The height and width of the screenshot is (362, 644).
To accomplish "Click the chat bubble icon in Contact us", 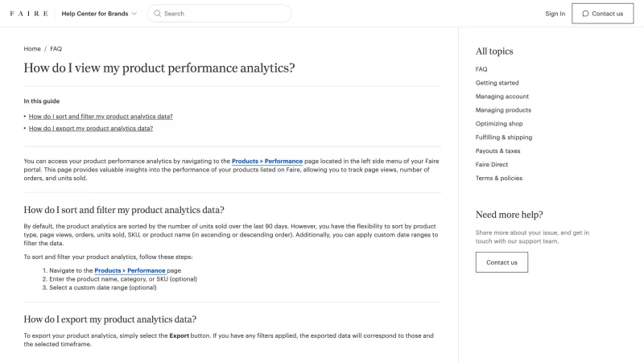I will pyautogui.click(x=585, y=14).
